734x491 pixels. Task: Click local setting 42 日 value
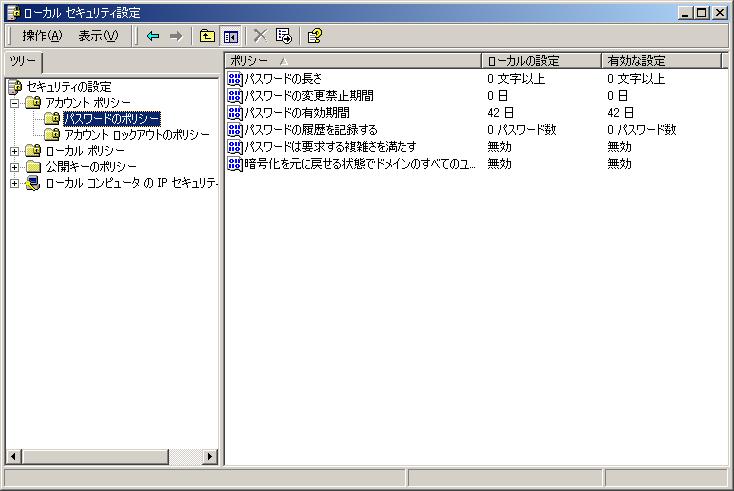click(x=500, y=113)
